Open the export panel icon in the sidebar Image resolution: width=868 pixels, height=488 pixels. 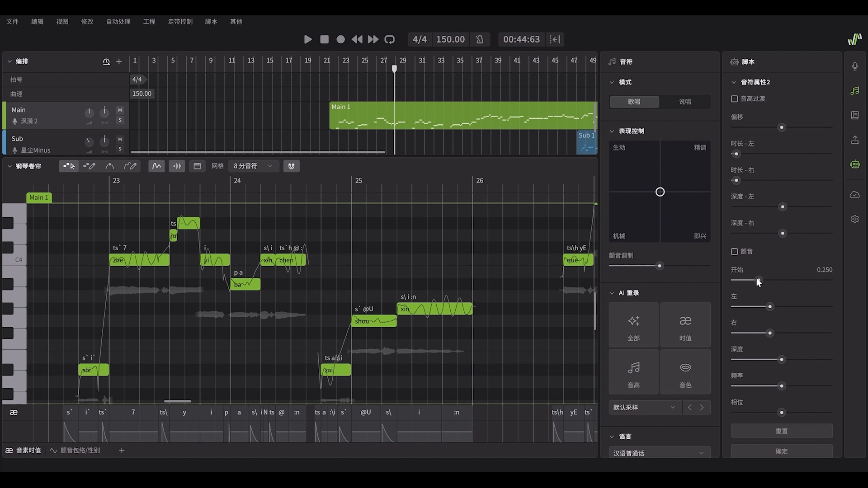(855, 140)
